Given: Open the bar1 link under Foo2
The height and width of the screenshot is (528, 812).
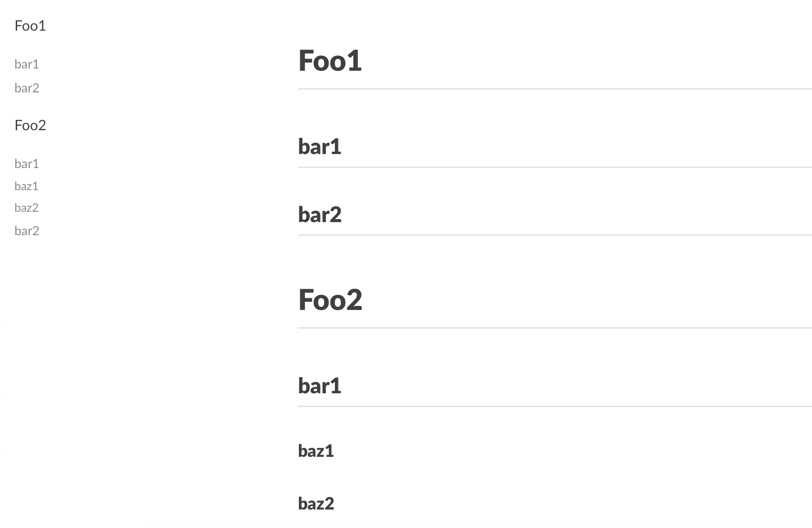Looking at the screenshot, I should coord(26,164).
